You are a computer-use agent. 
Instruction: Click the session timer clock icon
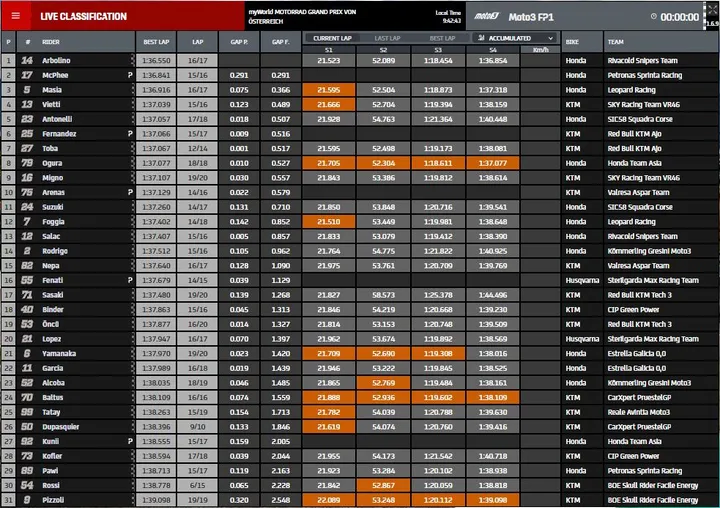coord(653,17)
